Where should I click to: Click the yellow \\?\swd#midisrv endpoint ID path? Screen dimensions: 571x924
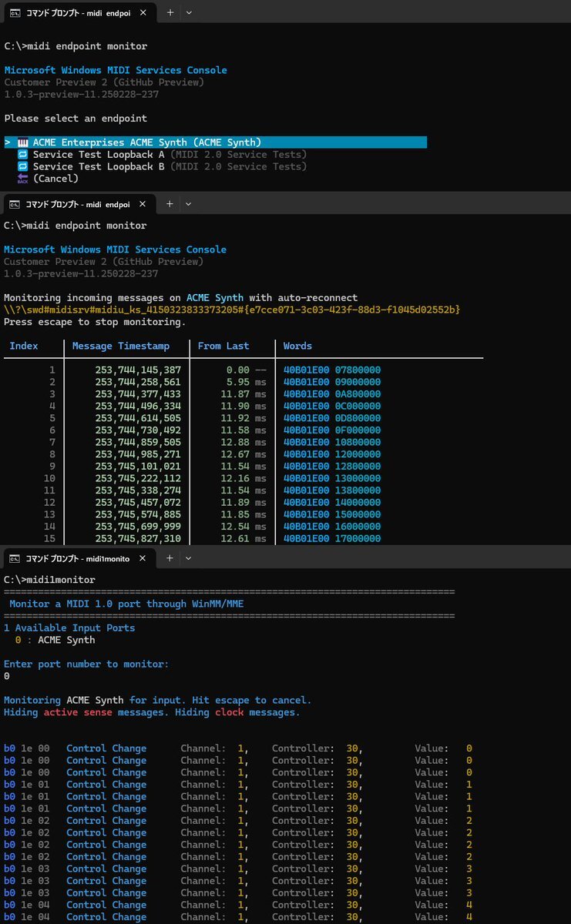pos(232,310)
